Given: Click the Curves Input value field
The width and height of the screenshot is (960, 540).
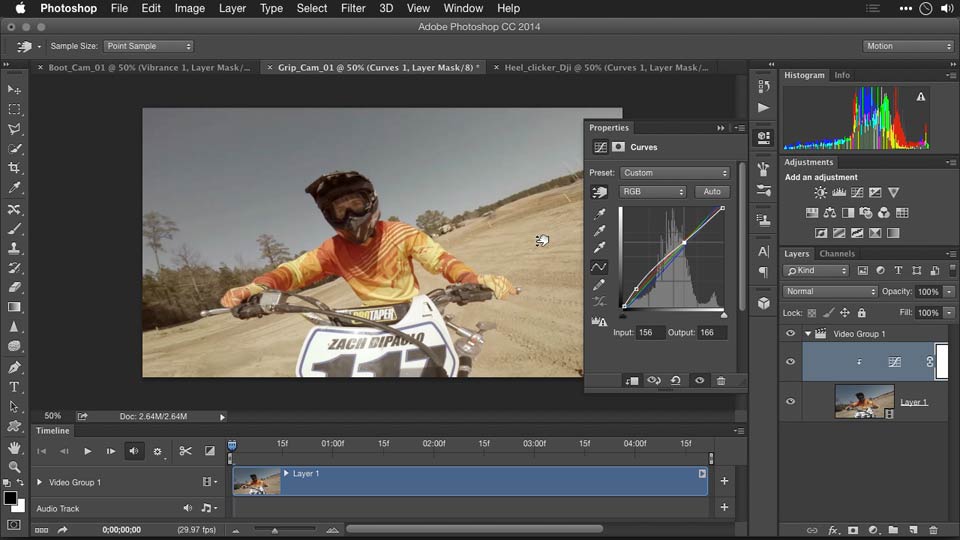Looking at the screenshot, I should click(650, 332).
